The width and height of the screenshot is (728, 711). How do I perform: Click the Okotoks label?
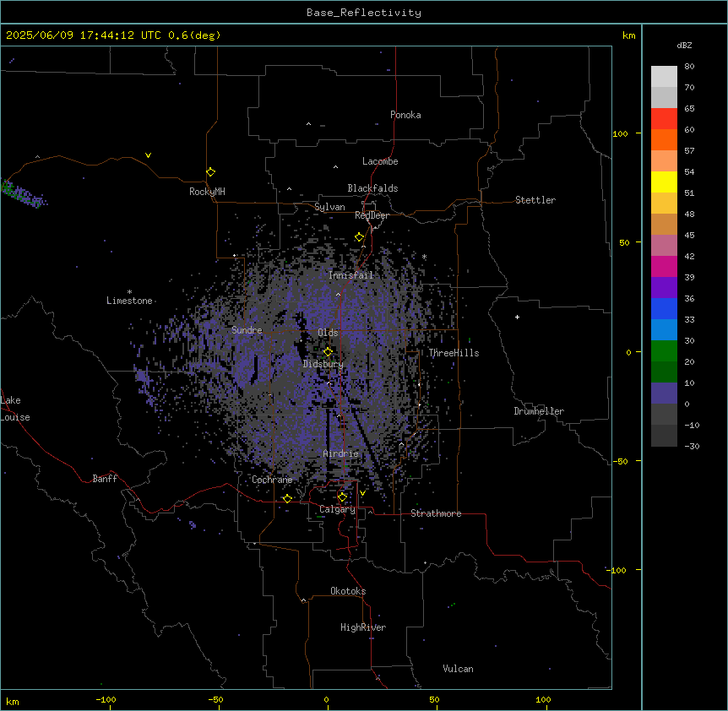coord(348,591)
